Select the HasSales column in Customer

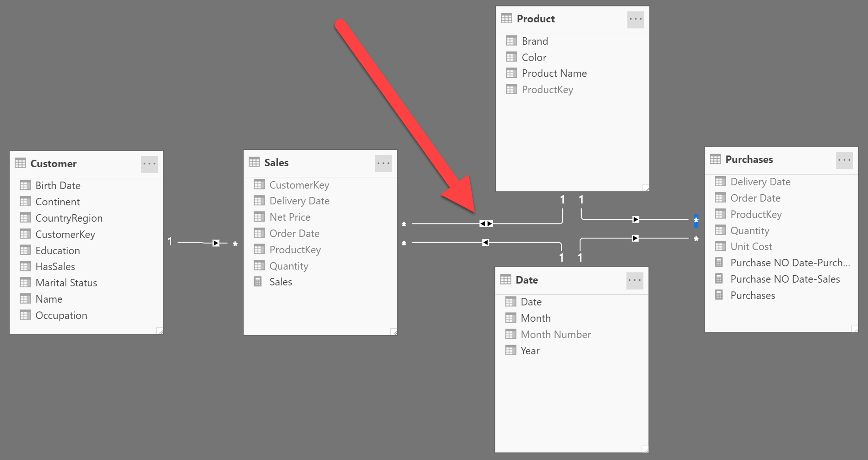coord(55,266)
